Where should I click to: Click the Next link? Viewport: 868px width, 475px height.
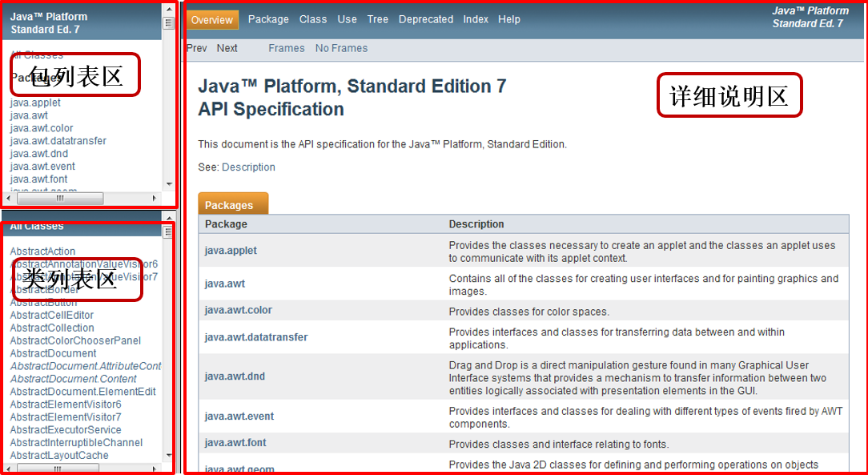[227, 48]
